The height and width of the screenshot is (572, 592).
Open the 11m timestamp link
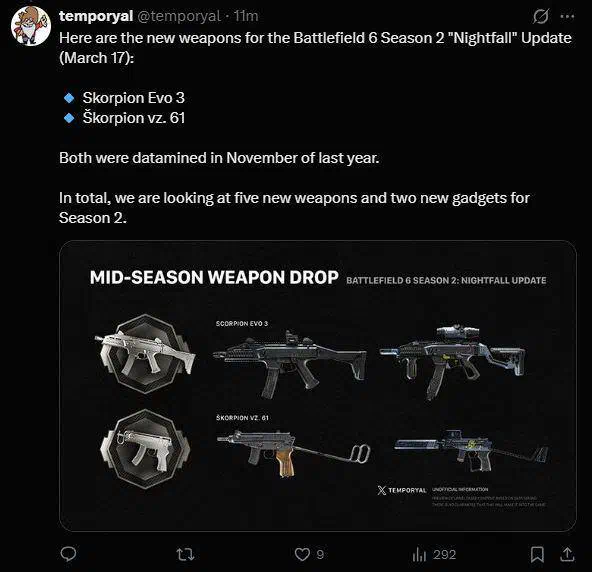coord(246,16)
